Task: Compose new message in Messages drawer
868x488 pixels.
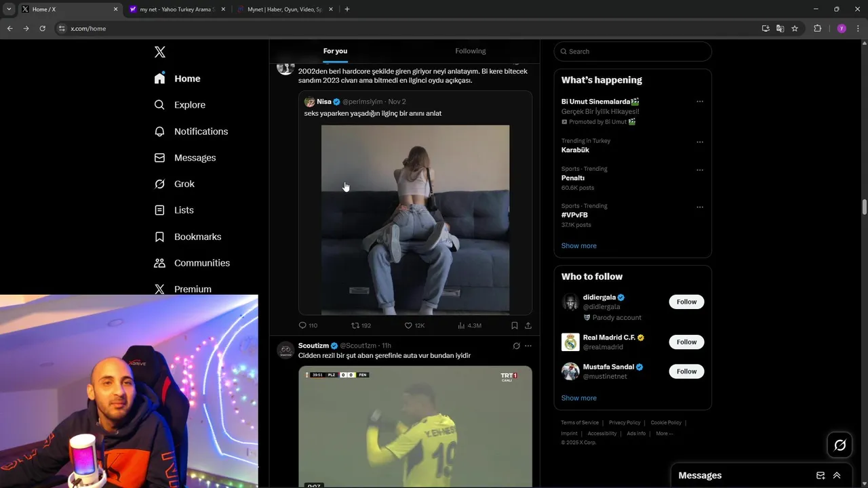Action: [x=821, y=476]
